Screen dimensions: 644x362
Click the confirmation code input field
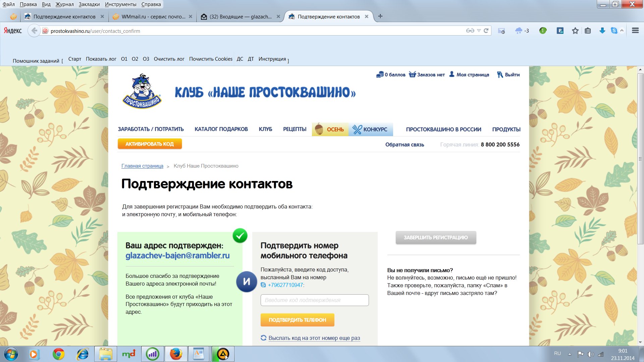[x=314, y=300]
